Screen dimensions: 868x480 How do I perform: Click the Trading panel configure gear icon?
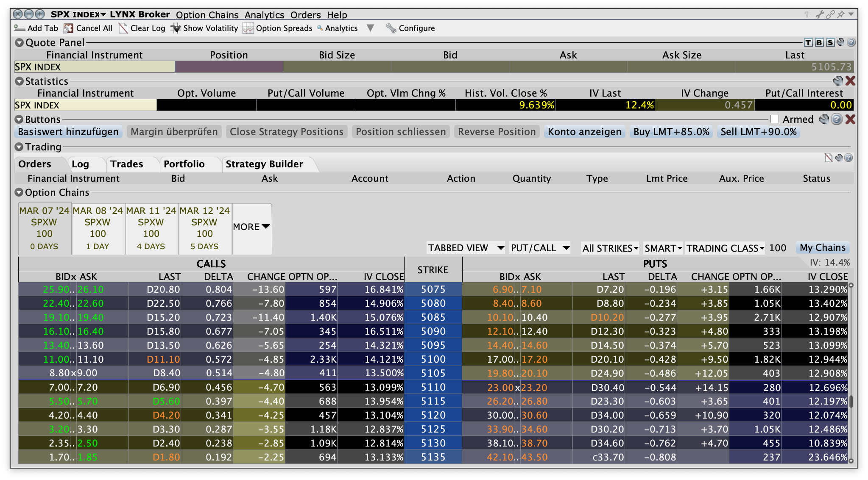[x=839, y=158]
